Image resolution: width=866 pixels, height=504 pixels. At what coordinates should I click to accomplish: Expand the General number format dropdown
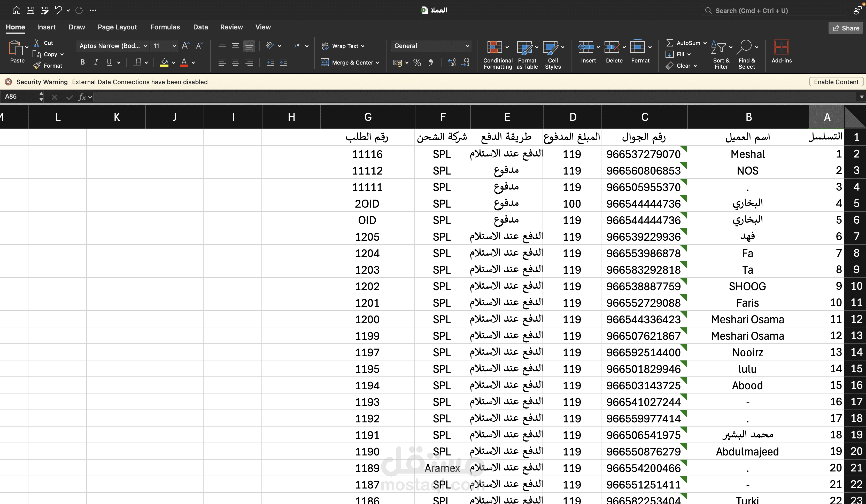(467, 46)
